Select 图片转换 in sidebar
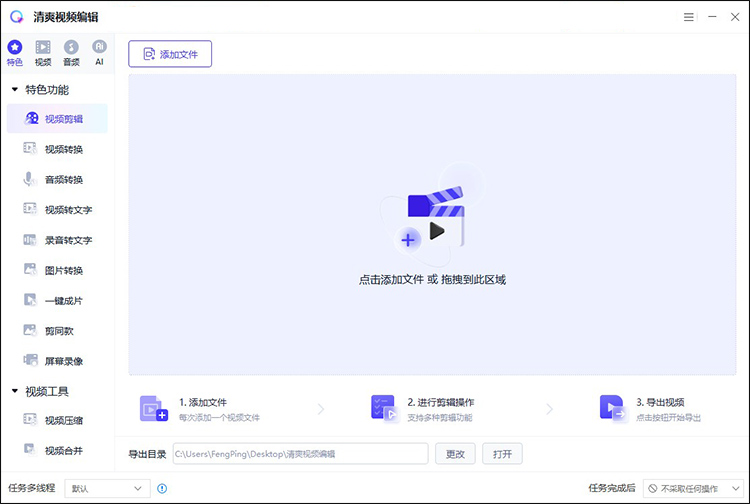The image size is (750, 504). pyautogui.click(x=57, y=270)
